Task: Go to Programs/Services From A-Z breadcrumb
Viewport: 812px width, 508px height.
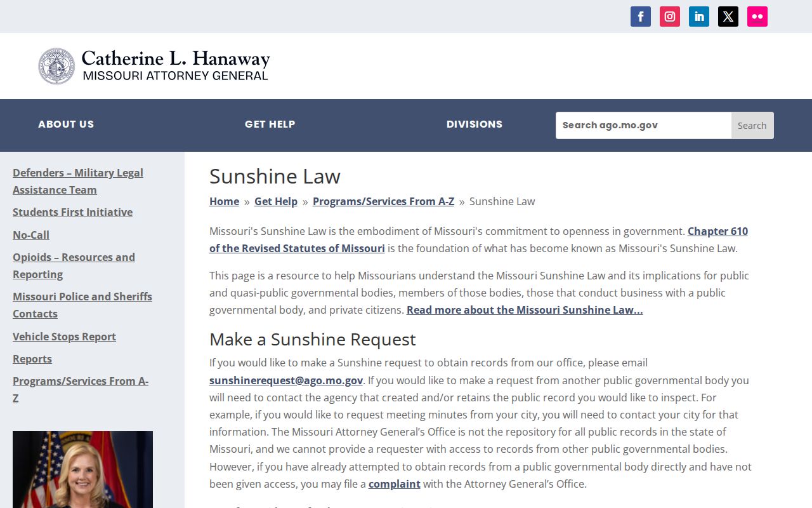Action: coord(384,201)
